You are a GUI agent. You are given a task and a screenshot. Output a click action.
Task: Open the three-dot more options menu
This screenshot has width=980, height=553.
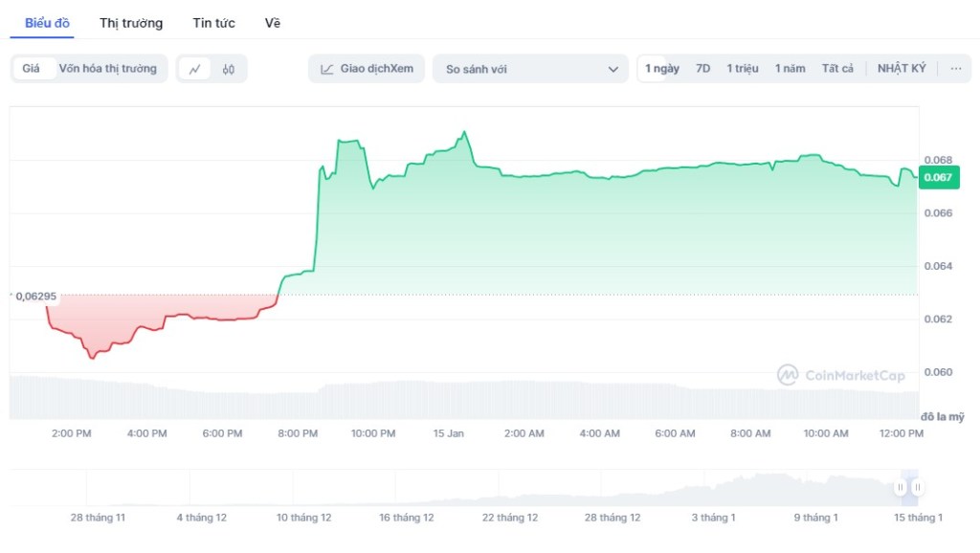click(x=955, y=69)
